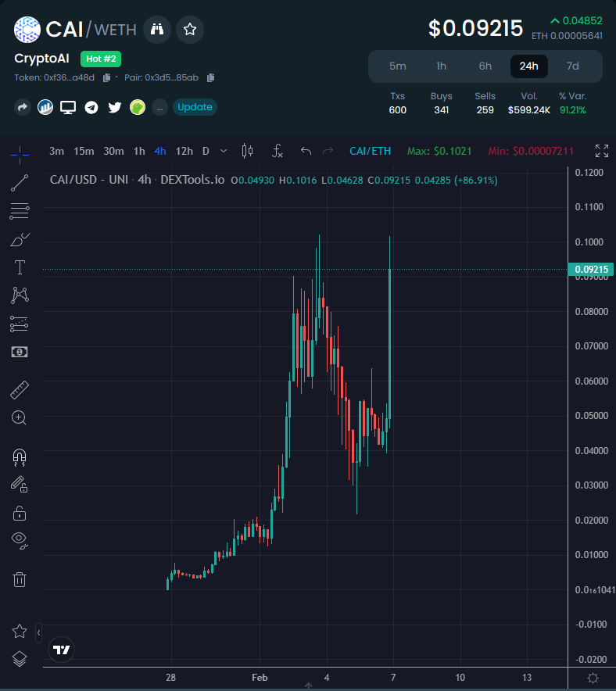Click the Feb date axis label
616x691 pixels.
[260, 678]
